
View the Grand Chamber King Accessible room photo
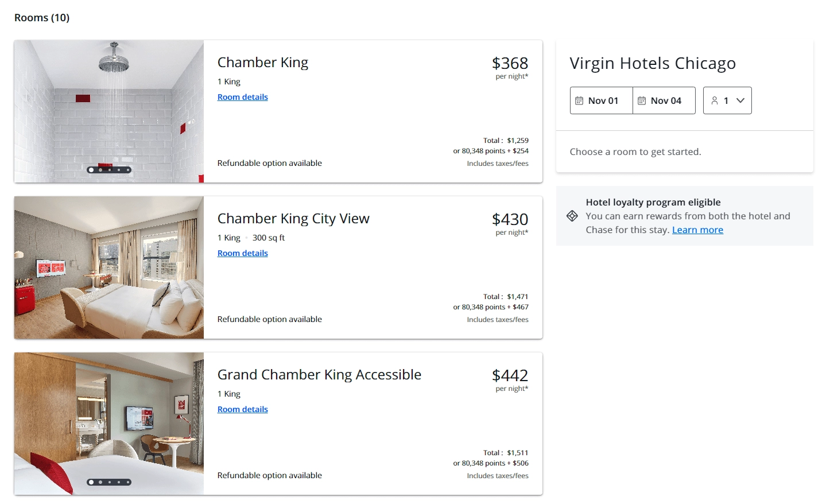pos(109,423)
